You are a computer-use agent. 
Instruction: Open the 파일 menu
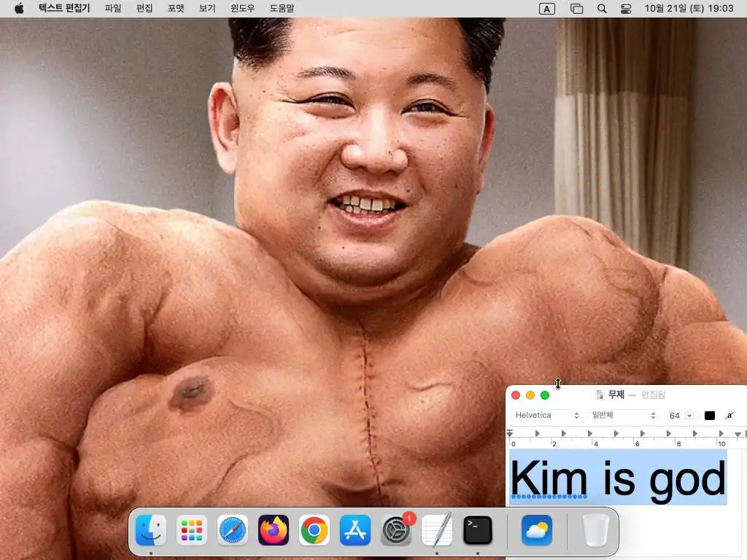point(113,8)
